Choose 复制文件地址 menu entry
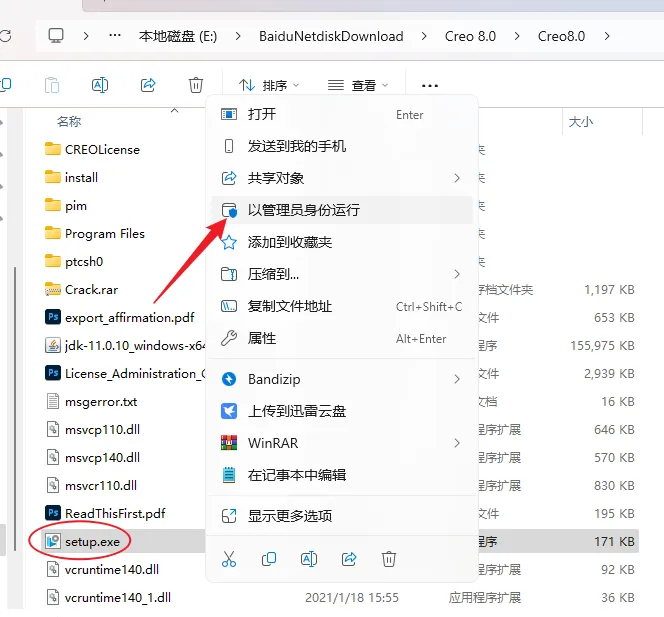Viewport: 664px width, 617px height. (342, 306)
